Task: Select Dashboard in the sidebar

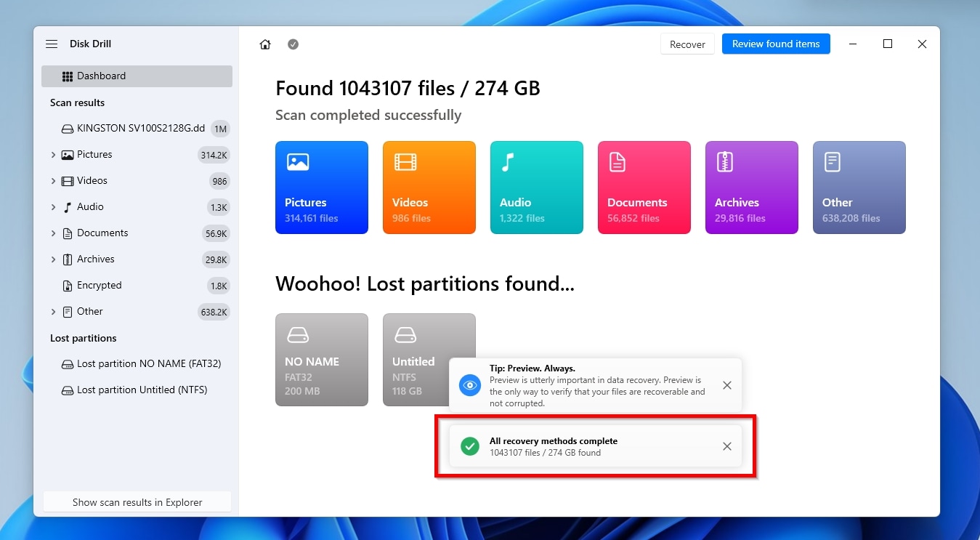Action: click(x=137, y=76)
